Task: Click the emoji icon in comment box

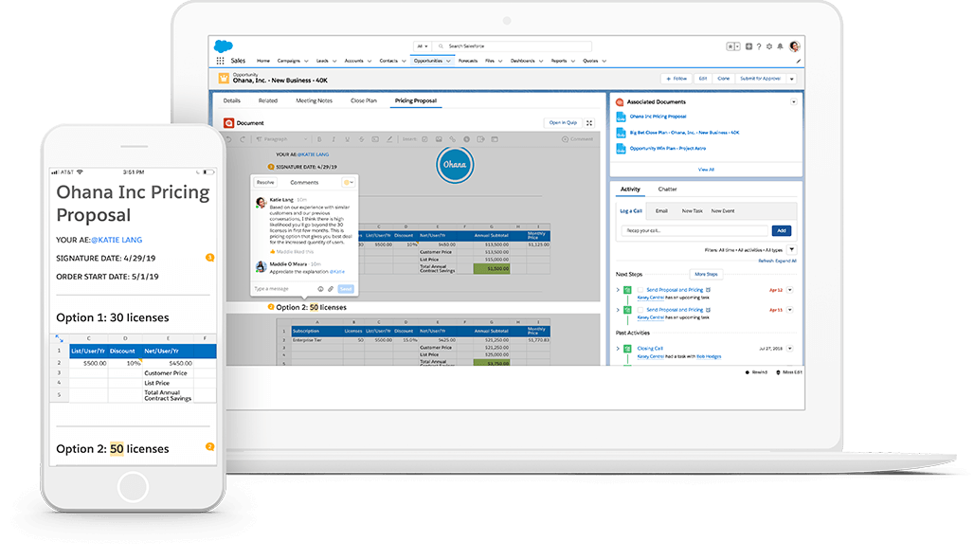Action: point(321,288)
